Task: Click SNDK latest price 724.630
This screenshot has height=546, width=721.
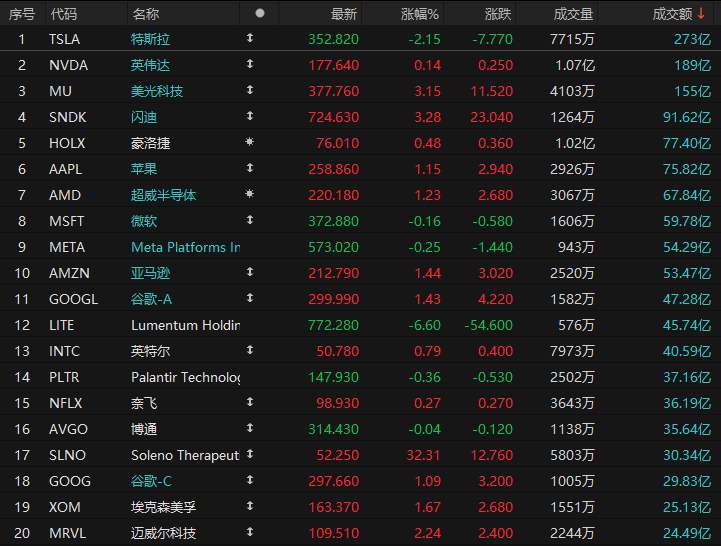Action: click(333, 117)
